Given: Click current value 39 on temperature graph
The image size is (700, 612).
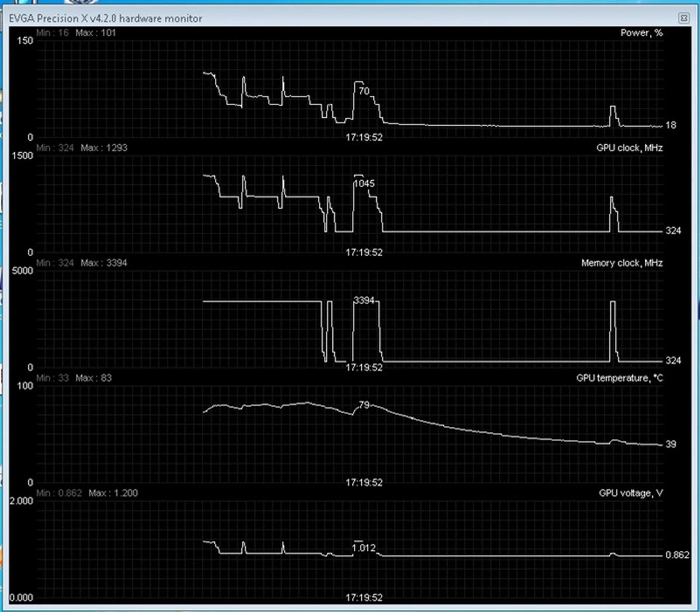Looking at the screenshot, I should point(670,444).
